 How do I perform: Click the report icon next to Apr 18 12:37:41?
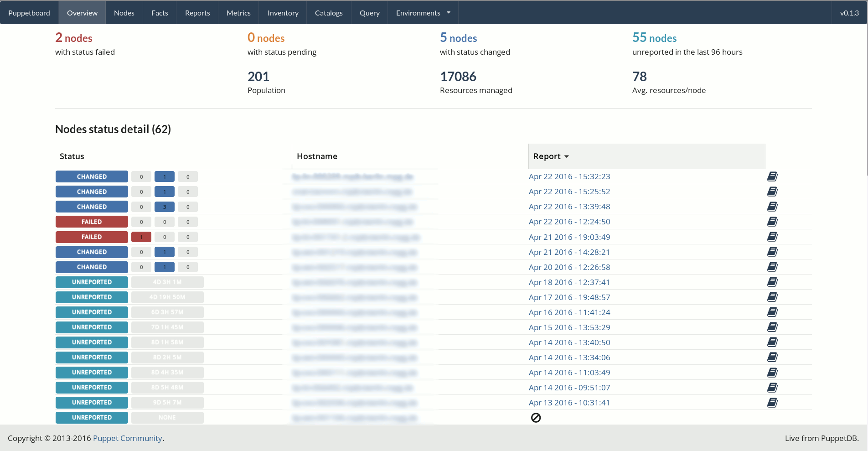pos(772,282)
